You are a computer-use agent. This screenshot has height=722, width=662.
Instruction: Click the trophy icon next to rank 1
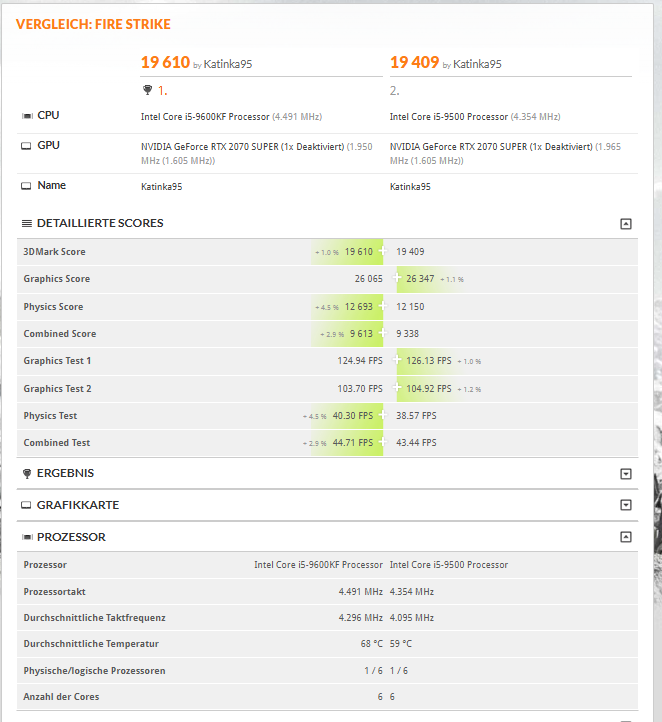pos(147,90)
